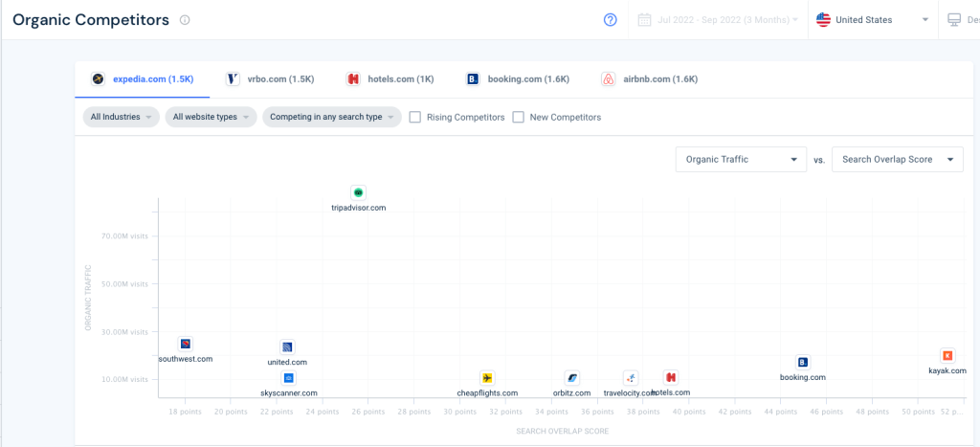Click the expedia logo in its tab
Viewport: 980px width, 447px height.
(98, 79)
